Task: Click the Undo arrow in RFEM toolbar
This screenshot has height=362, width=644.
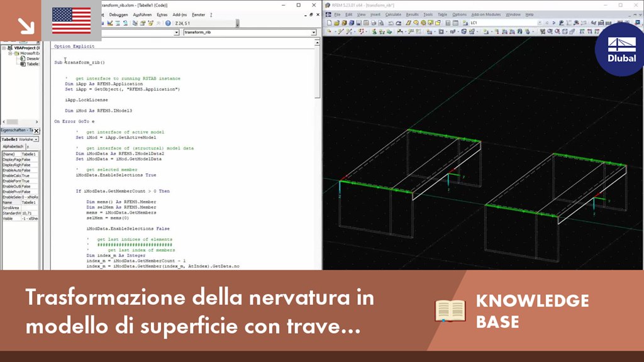Action: (391, 23)
